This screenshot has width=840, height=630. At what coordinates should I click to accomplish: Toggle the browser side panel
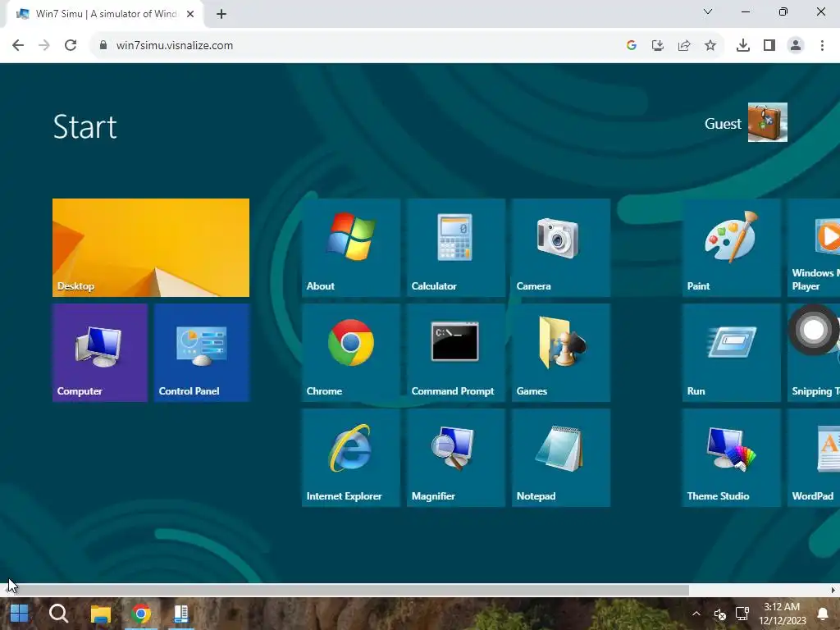769,45
